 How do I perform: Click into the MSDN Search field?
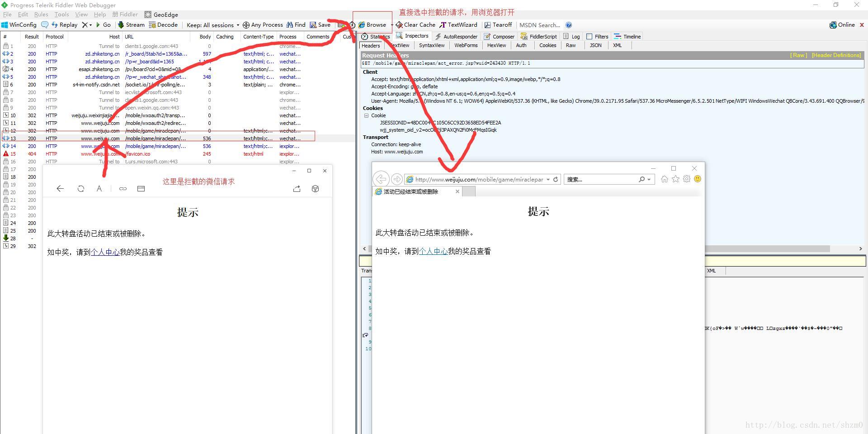pos(540,25)
